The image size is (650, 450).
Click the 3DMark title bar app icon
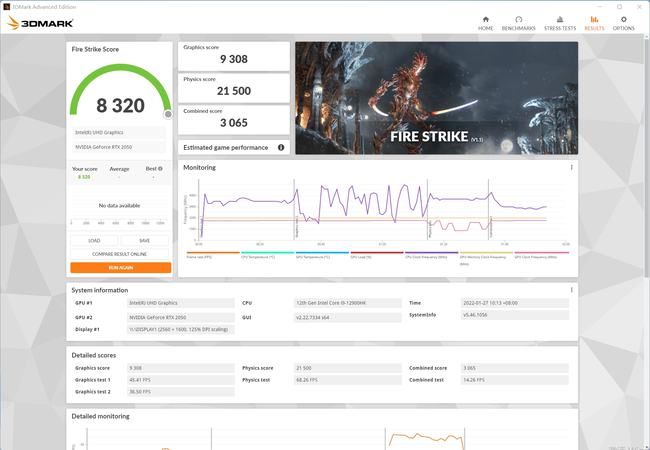pos(6,7)
